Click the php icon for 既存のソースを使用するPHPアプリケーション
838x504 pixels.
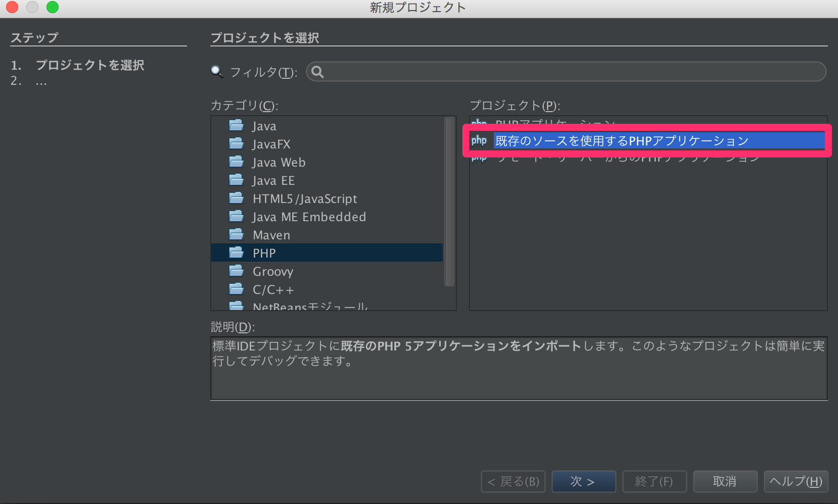coord(479,140)
